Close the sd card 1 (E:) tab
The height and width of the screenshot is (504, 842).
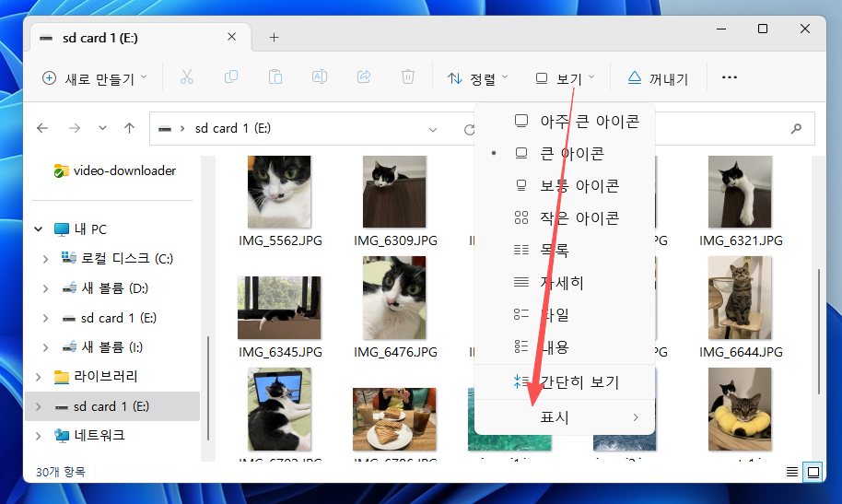pyautogui.click(x=231, y=37)
